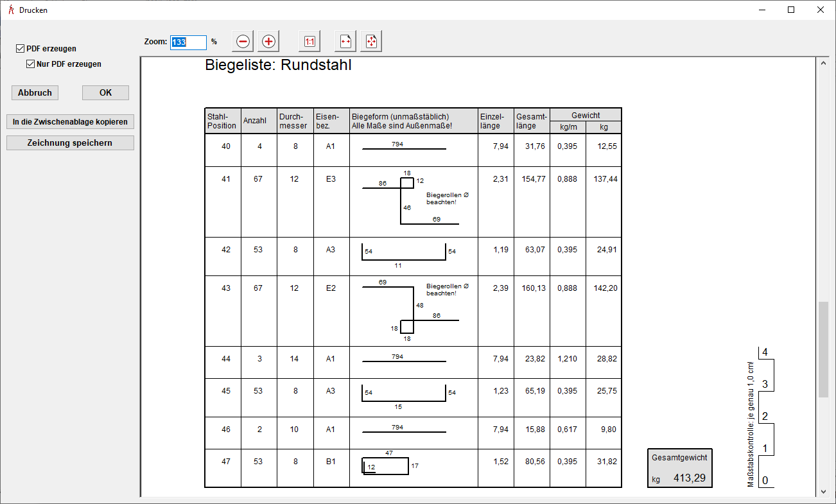The height and width of the screenshot is (504, 836).
Task: Maximize the Drucken window
Action: (x=791, y=10)
